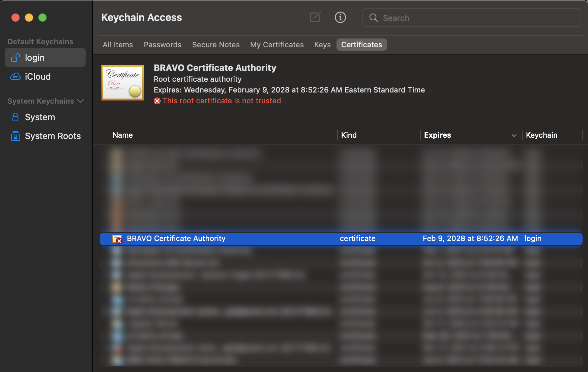Click the System Roots keychain icon

15,136
